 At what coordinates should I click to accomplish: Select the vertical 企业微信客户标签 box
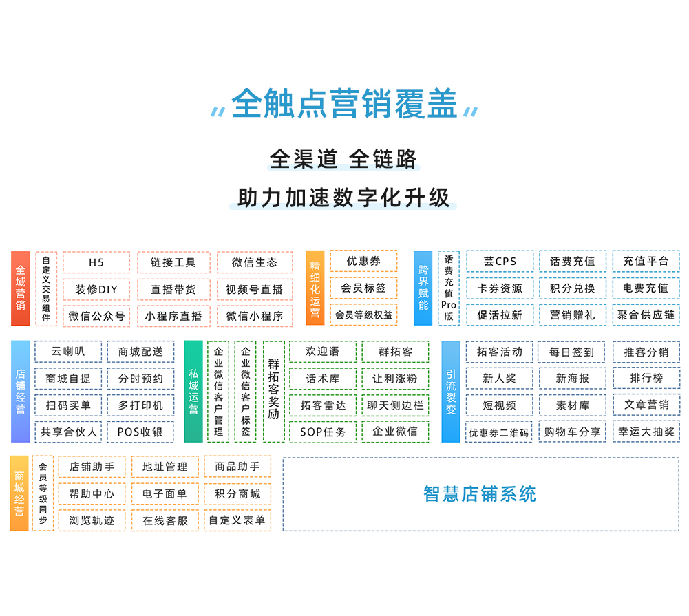pos(246,392)
